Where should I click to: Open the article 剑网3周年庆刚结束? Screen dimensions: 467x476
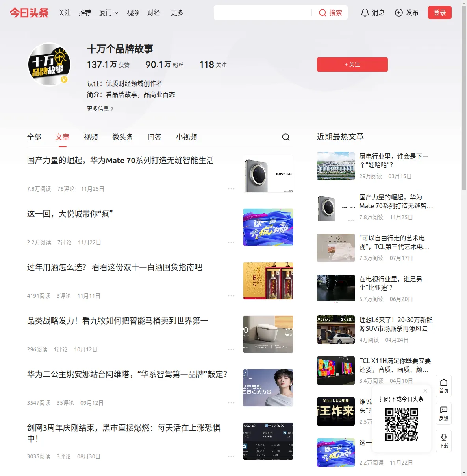[x=124, y=433]
